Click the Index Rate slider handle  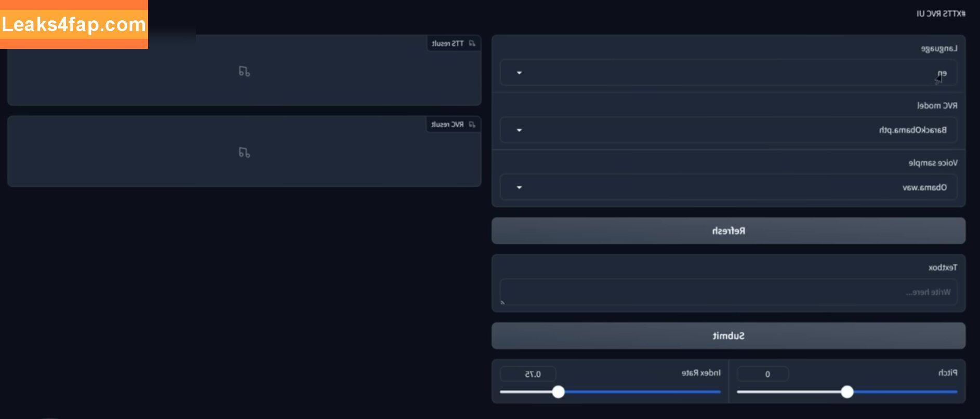point(558,391)
